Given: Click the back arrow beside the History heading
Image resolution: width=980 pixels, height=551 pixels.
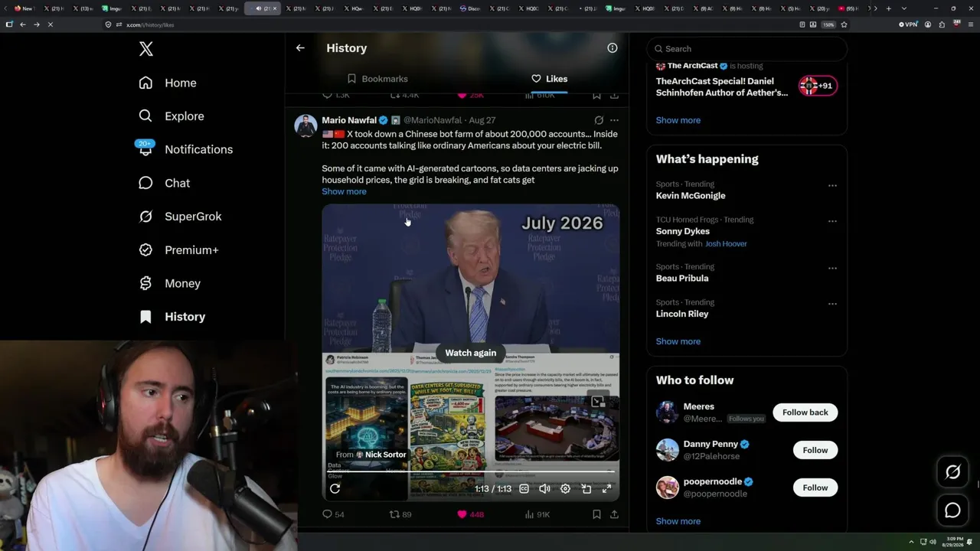Looking at the screenshot, I should (300, 47).
